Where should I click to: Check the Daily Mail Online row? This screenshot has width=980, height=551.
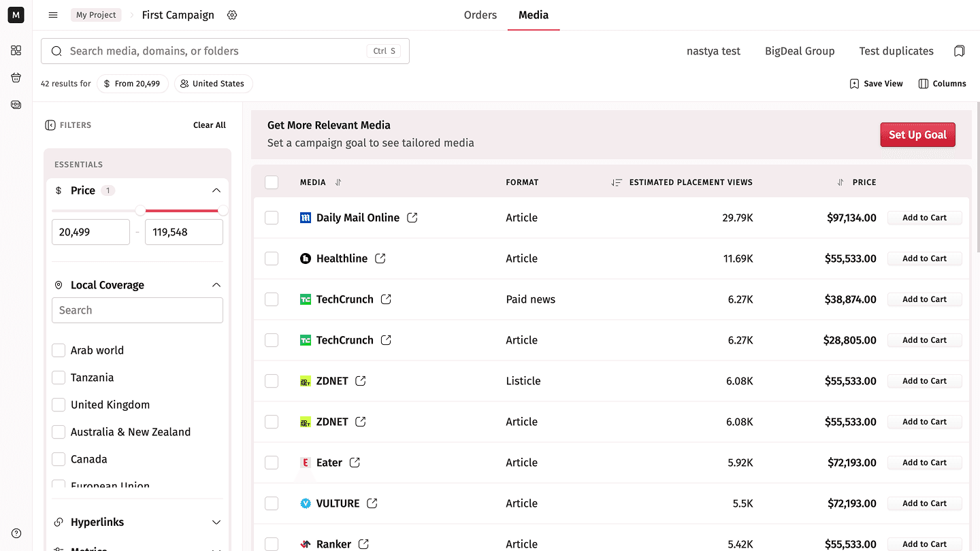(272, 218)
